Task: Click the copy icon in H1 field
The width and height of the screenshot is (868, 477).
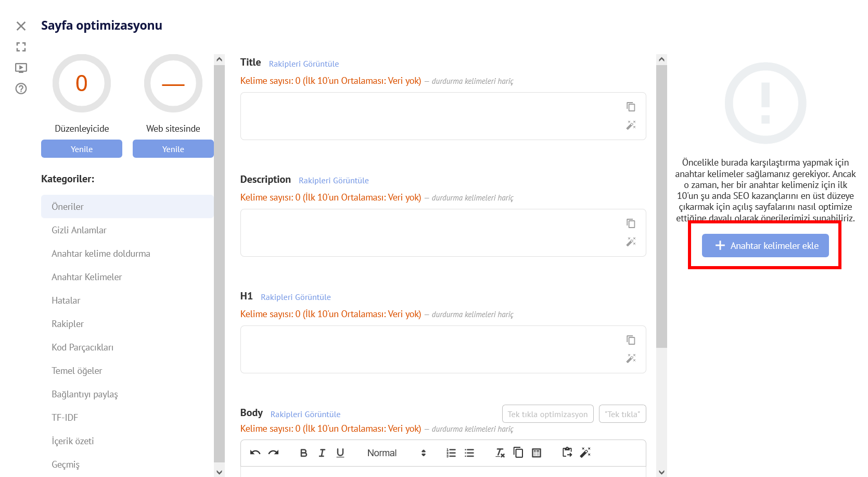Action: click(x=631, y=340)
